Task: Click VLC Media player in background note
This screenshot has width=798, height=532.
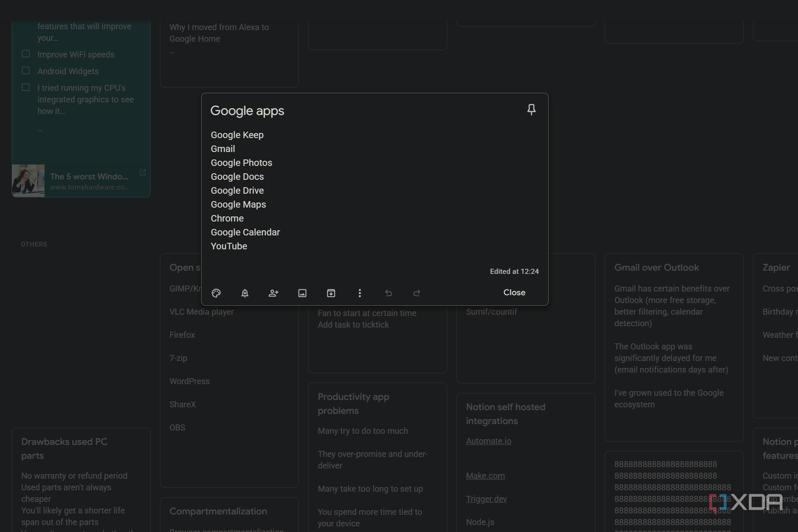Action: point(202,312)
